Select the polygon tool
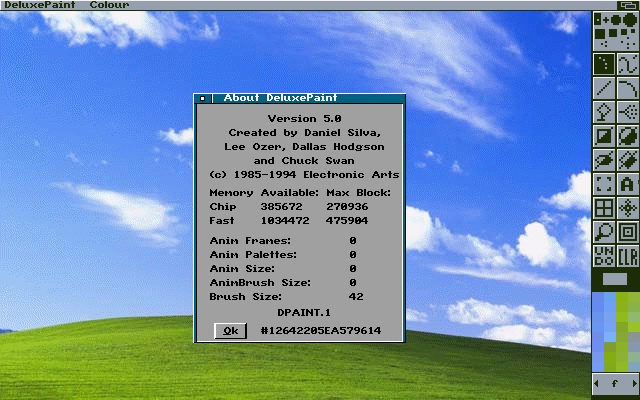The width and height of the screenshot is (640, 400). point(628,160)
